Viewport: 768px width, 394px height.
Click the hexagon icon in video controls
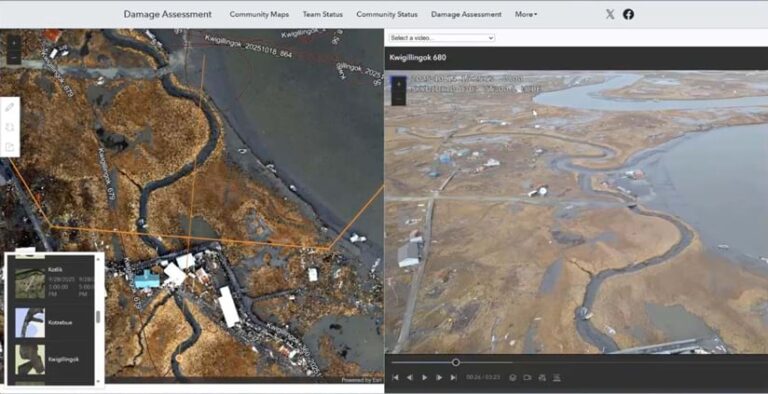point(513,377)
